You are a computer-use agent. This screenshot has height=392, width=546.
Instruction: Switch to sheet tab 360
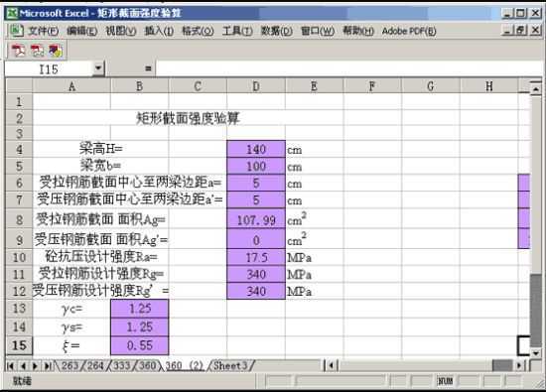[x=147, y=366]
